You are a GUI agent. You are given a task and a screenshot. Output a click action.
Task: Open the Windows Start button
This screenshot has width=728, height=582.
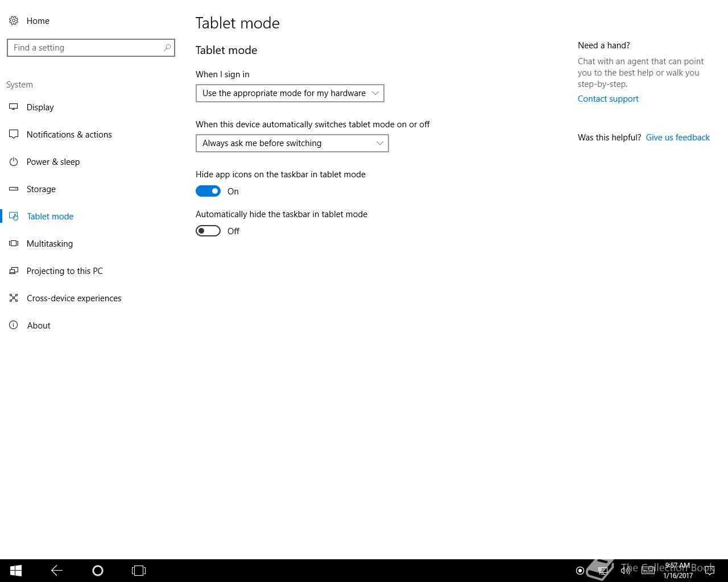point(16,571)
